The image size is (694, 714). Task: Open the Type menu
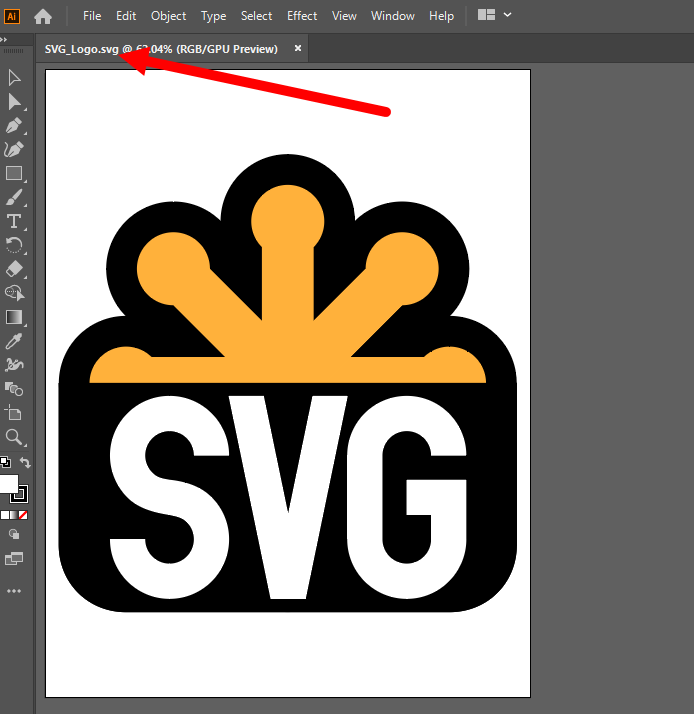pos(214,16)
